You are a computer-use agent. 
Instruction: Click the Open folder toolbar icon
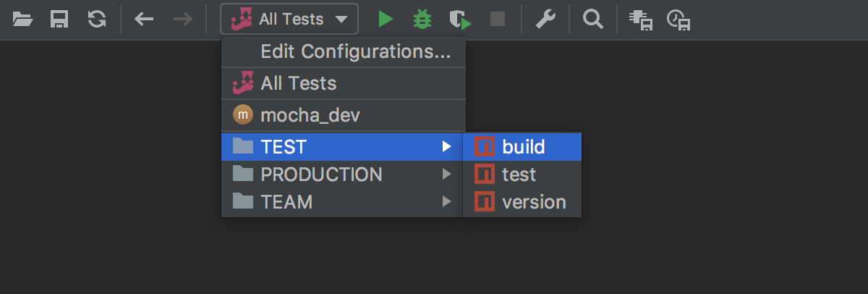coord(23,19)
